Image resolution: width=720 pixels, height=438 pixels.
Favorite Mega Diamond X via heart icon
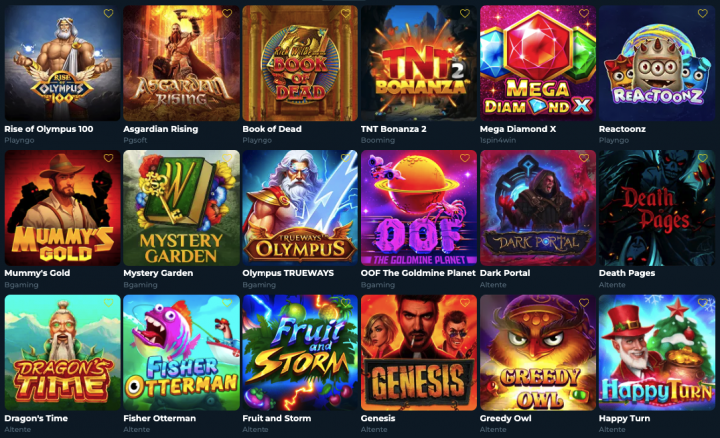(x=584, y=14)
